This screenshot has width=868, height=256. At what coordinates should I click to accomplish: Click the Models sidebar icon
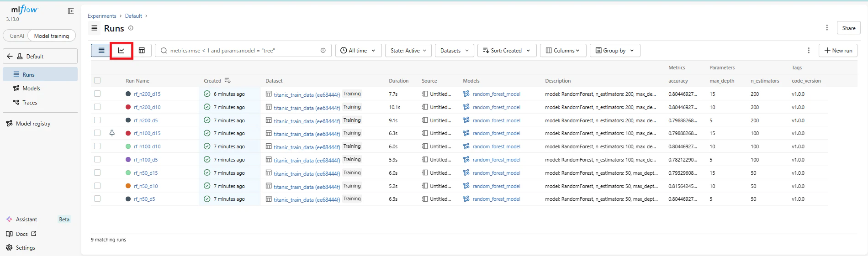tap(16, 89)
